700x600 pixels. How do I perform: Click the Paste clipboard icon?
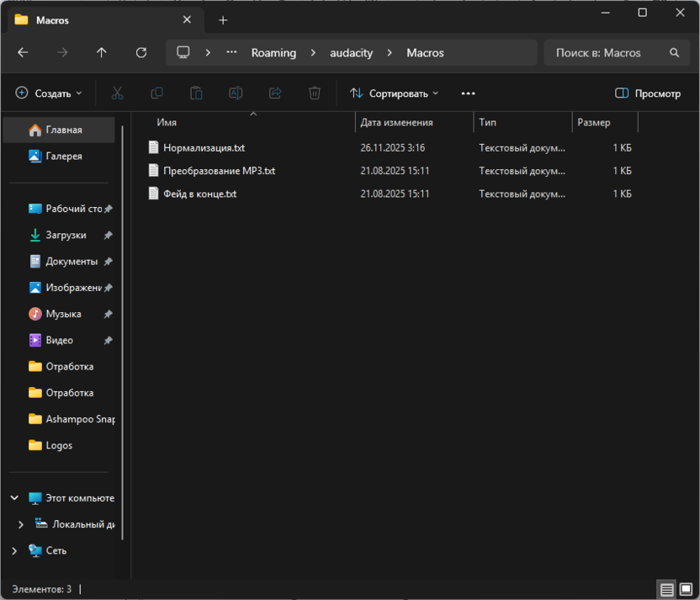point(196,93)
